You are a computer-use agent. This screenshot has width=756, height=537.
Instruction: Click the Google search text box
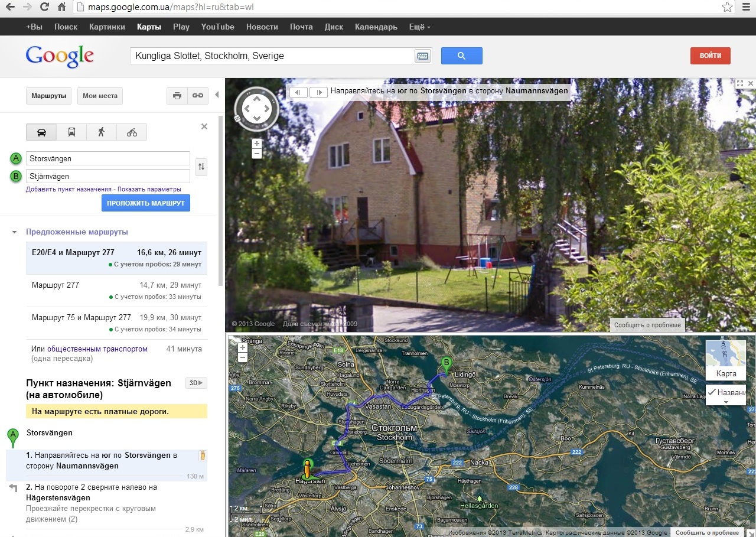point(273,56)
